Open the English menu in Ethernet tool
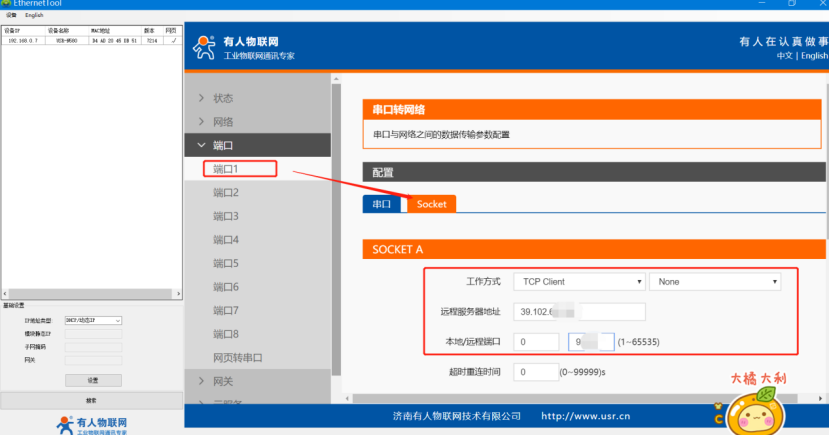 tap(34, 15)
